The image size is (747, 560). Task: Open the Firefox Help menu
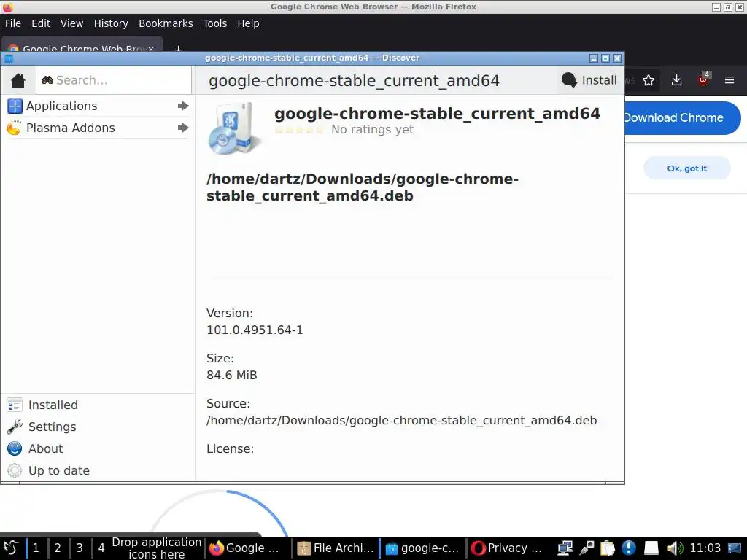[248, 23]
